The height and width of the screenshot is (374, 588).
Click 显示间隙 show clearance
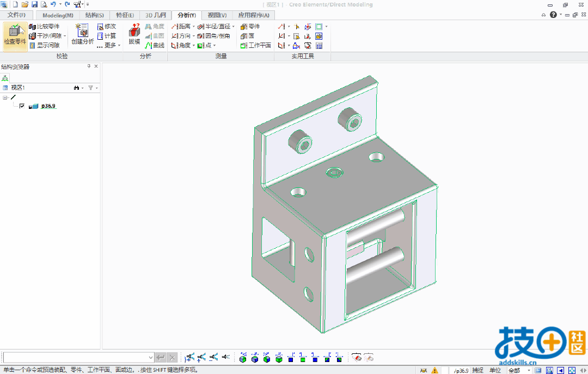point(44,45)
